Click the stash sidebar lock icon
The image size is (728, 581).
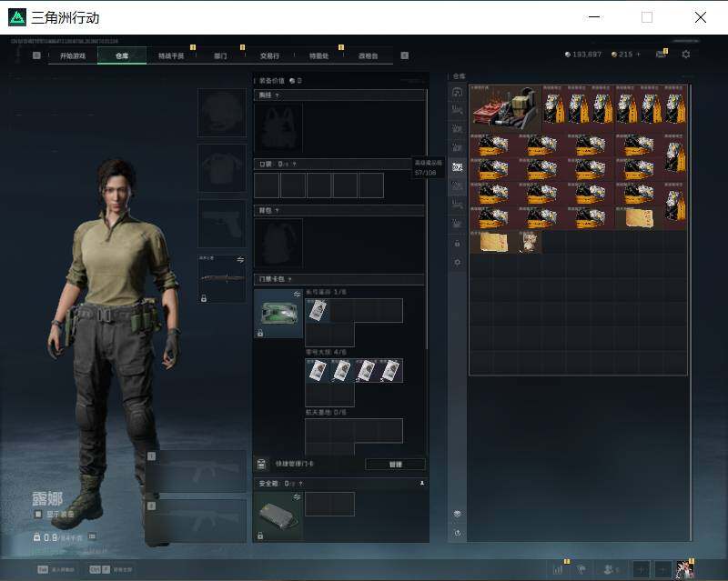(458, 244)
